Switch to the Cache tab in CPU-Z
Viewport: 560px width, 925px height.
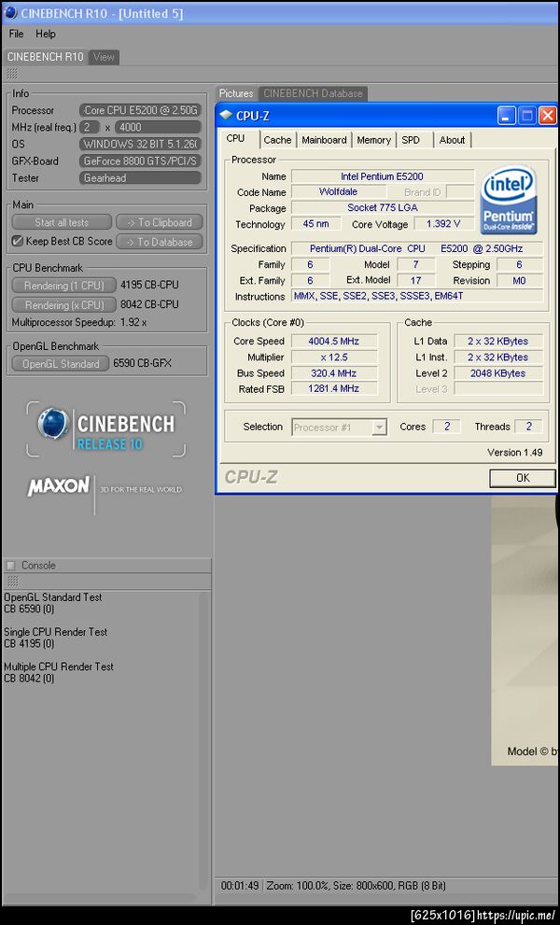[277, 140]
